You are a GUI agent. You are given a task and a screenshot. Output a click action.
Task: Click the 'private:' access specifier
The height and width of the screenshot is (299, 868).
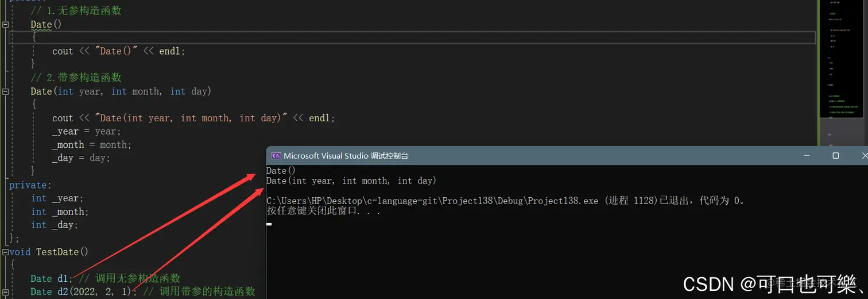point(30,185)
